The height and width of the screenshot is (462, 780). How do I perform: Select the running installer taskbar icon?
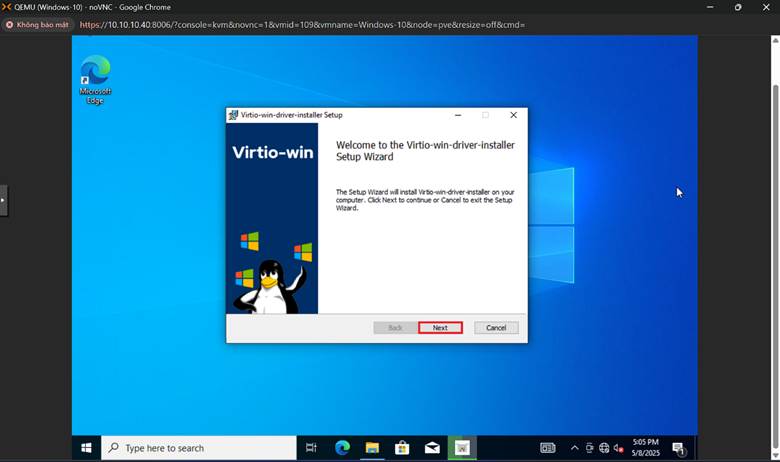462,448
